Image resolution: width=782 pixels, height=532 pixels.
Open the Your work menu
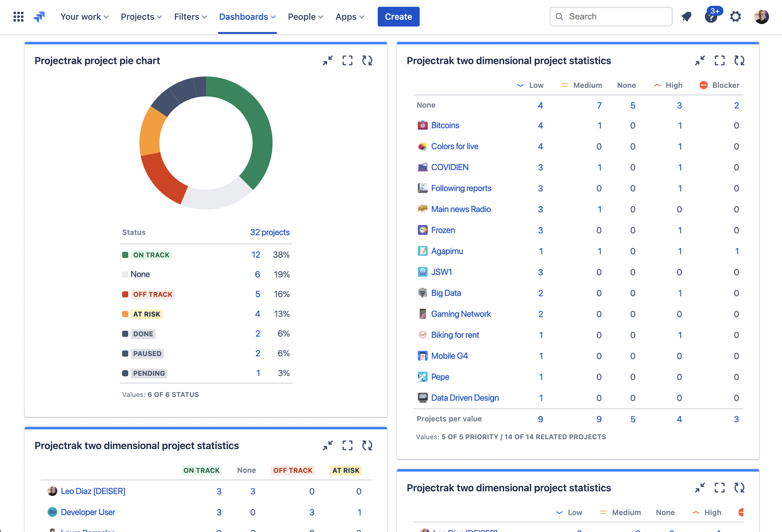click(84, 16)
